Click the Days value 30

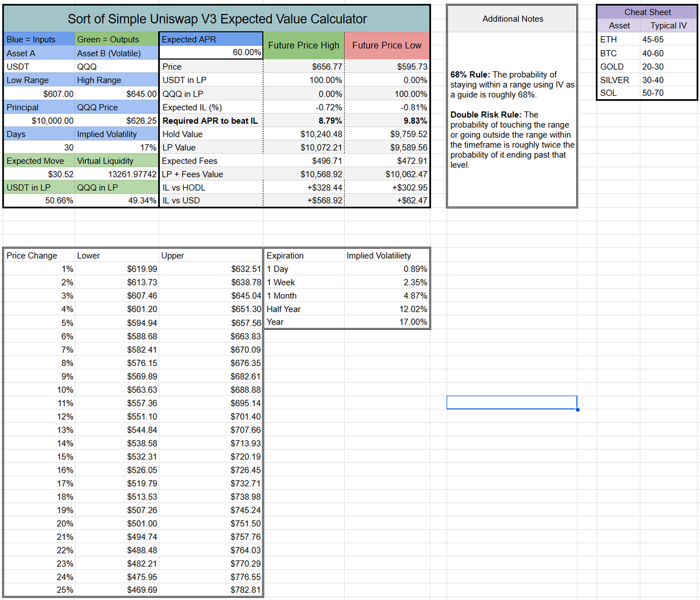pyautogui.click(x=39, y=148)
